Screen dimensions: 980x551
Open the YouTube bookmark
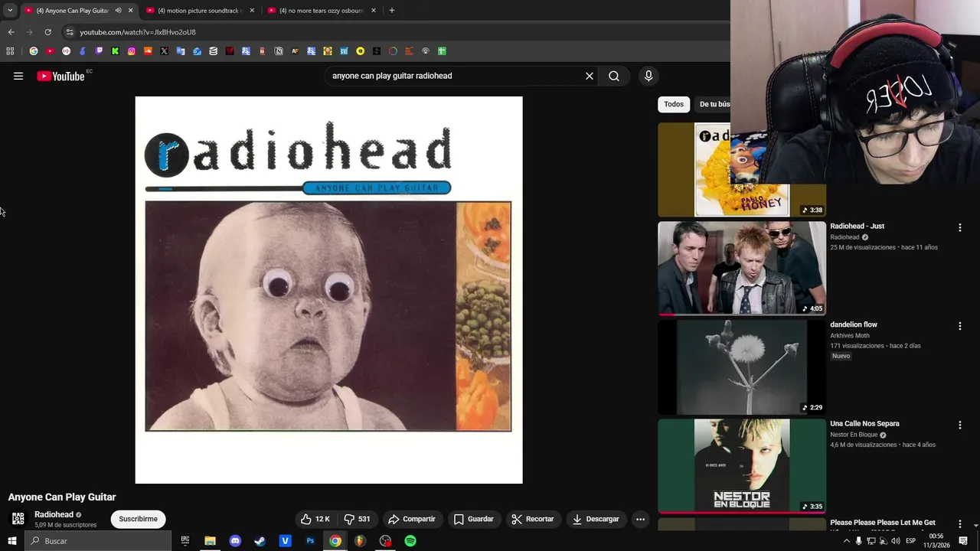tap(50, 51)
